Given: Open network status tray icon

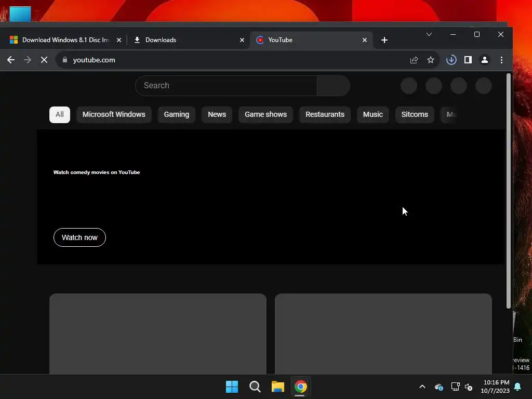Looking at the screenshot, I should 455,387.
